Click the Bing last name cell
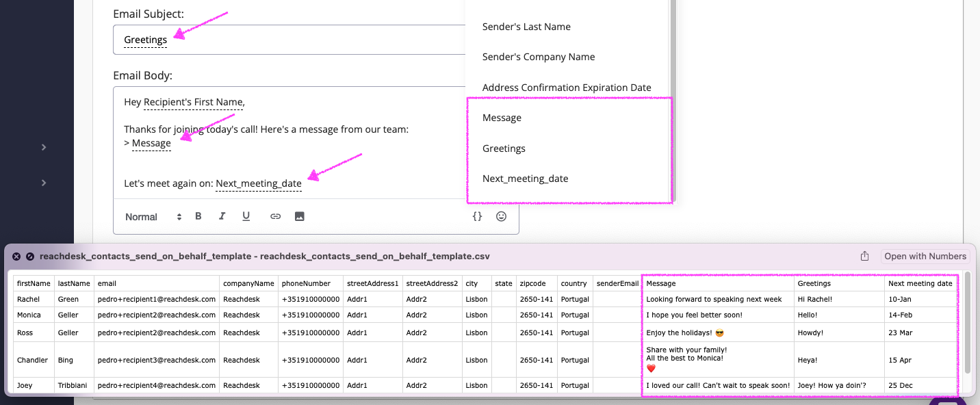This screenshot has width=980, height=405. click(x=74, y=360)
